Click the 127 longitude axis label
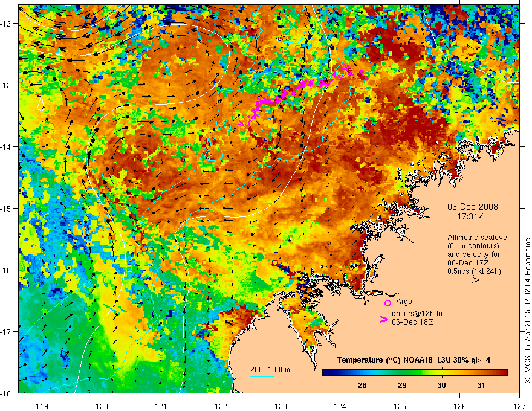Viewport: 532px width, 411px height. pyautogui.click(x=519, y=406)
